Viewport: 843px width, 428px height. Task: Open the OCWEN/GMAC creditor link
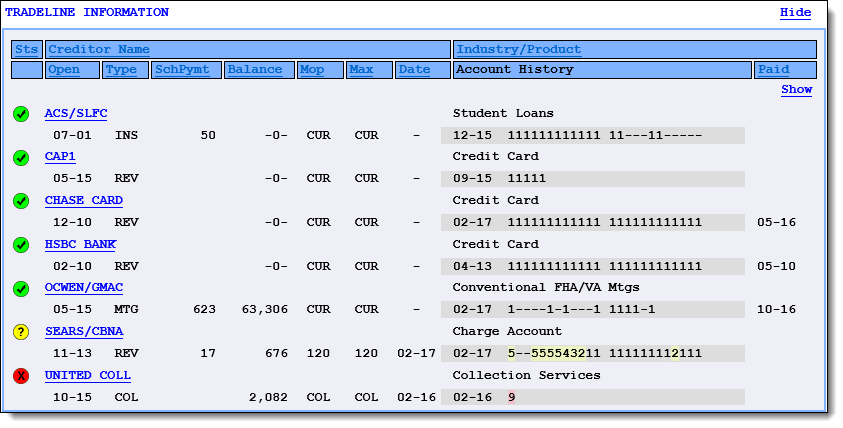(84, 288)
